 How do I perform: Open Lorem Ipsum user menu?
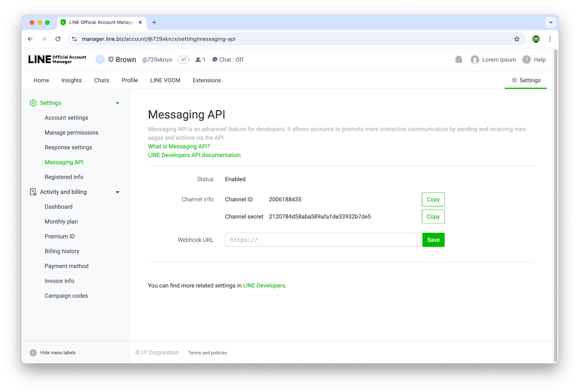coord(493,59)
